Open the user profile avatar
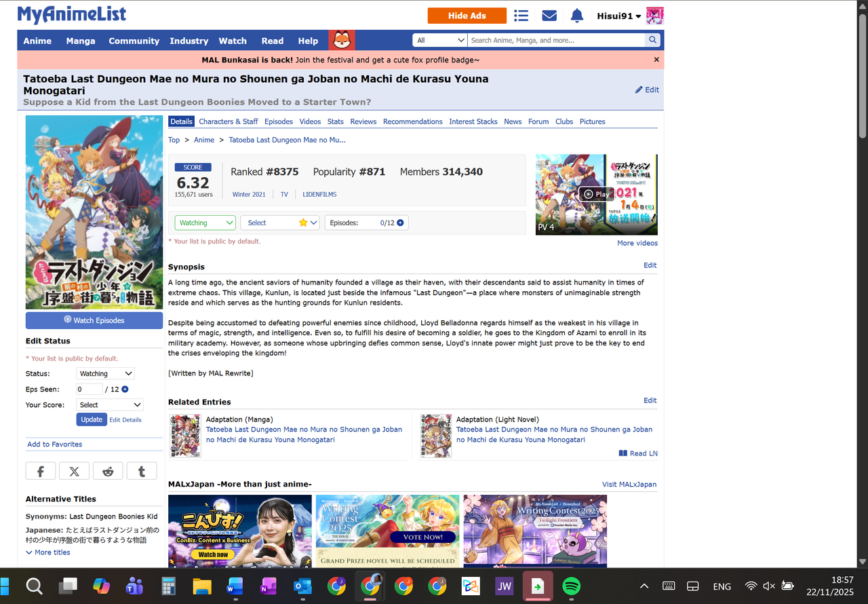Viewport: 868px width, 604px height. 654,16
